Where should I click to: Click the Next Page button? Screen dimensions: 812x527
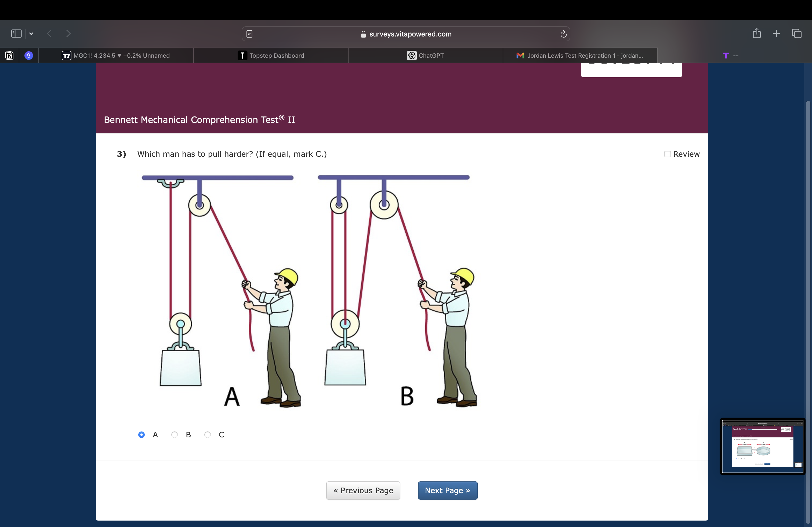[447, 490]
